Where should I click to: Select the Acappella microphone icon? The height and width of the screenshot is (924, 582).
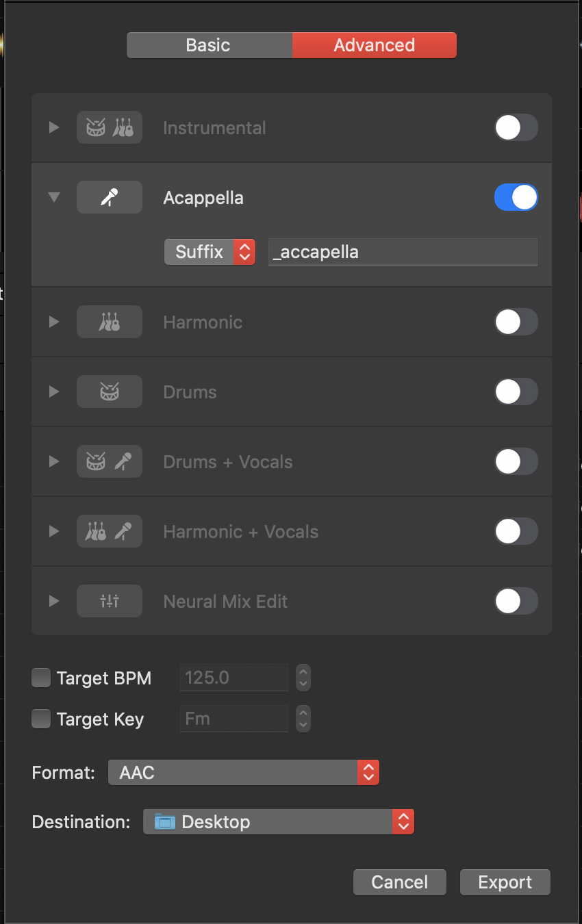110,197
